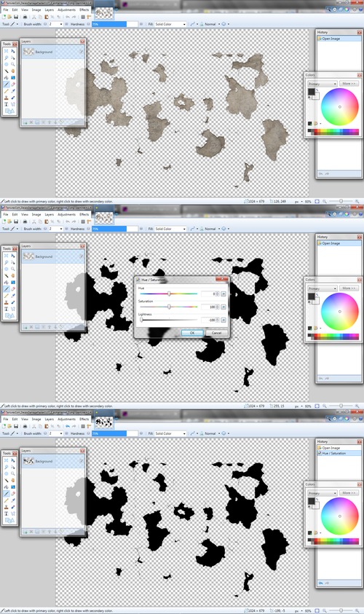Cancel the Hue / Saturation dialog
The height and width of the screenshot is (614, 364).
coord(216,333)
